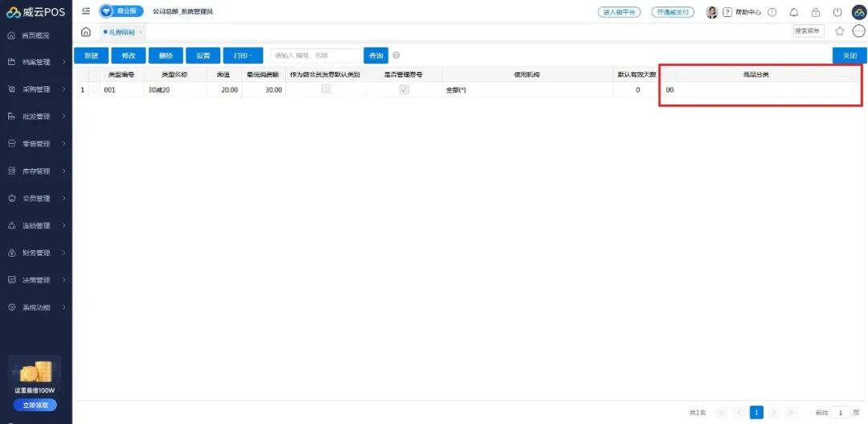
Task: Expand the 零售管理 sidebar menu
Action: pyautogui.click(x=36, y=144)
